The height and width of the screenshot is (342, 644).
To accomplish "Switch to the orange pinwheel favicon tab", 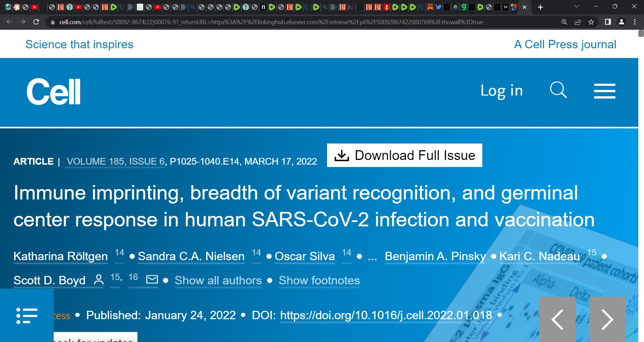I will tap(17, 7).
